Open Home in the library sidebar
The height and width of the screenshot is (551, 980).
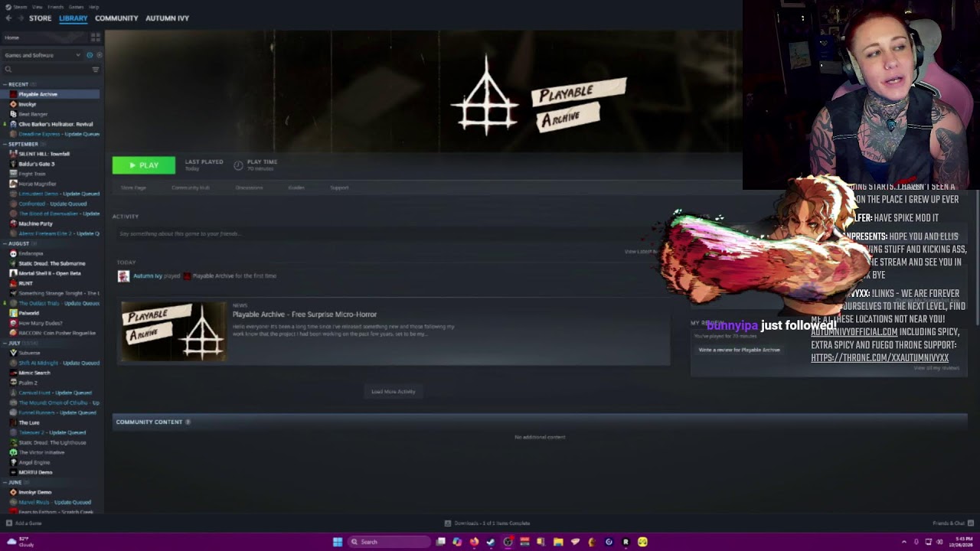click(12, 37)
